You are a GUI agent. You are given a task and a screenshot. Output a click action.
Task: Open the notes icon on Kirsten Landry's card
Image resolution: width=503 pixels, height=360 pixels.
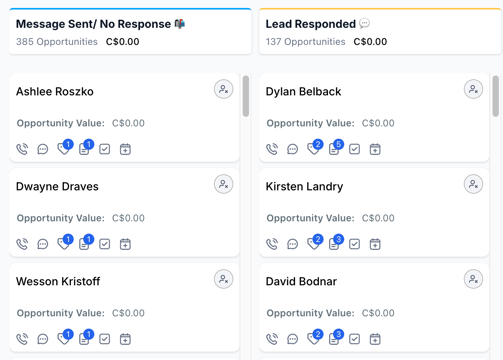click(334, 244)
